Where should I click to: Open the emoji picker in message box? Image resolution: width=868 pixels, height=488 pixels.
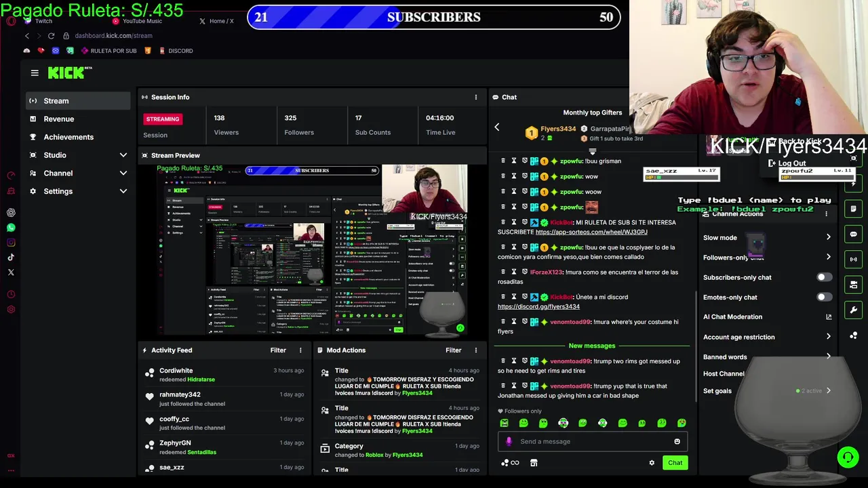click(x=677, y=441)
